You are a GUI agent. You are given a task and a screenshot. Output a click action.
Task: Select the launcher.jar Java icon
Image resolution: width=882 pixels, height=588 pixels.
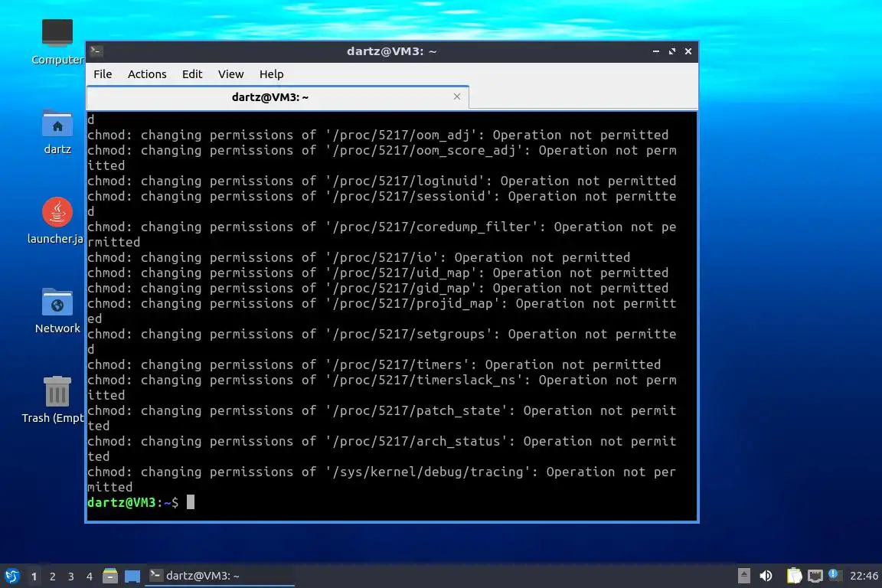56,221
